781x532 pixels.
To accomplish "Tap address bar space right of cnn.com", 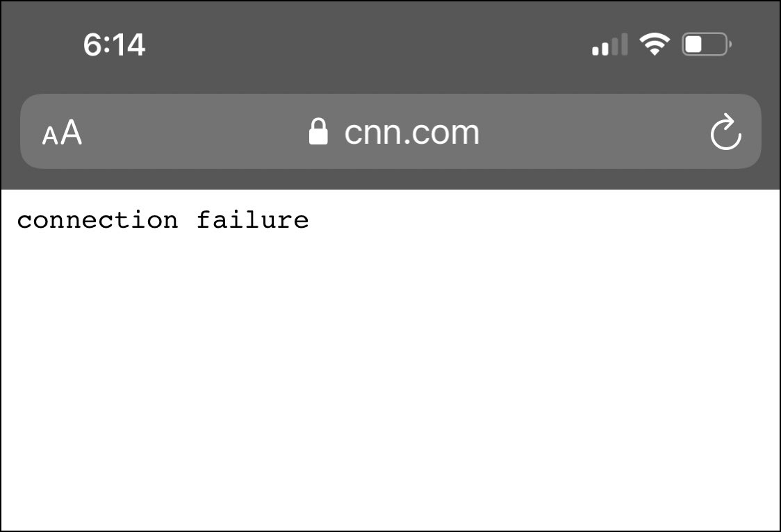I will (x=591, y=132).
